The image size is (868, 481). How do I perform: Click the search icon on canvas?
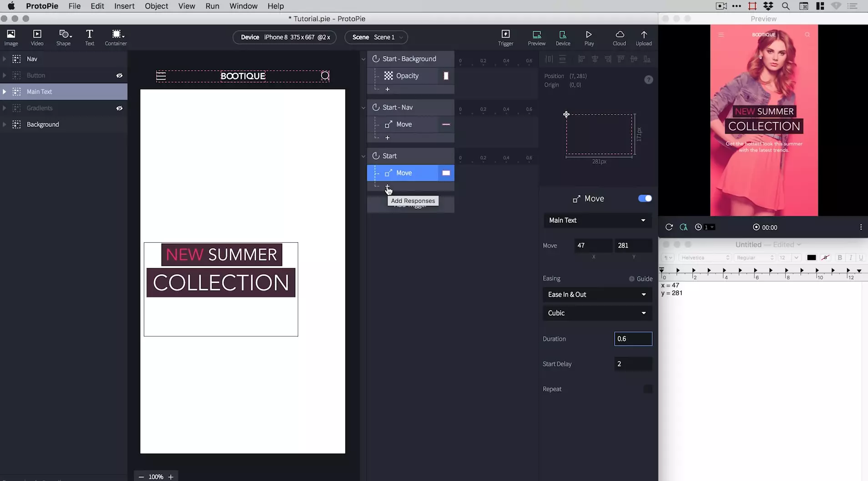[x=325, y=75]
